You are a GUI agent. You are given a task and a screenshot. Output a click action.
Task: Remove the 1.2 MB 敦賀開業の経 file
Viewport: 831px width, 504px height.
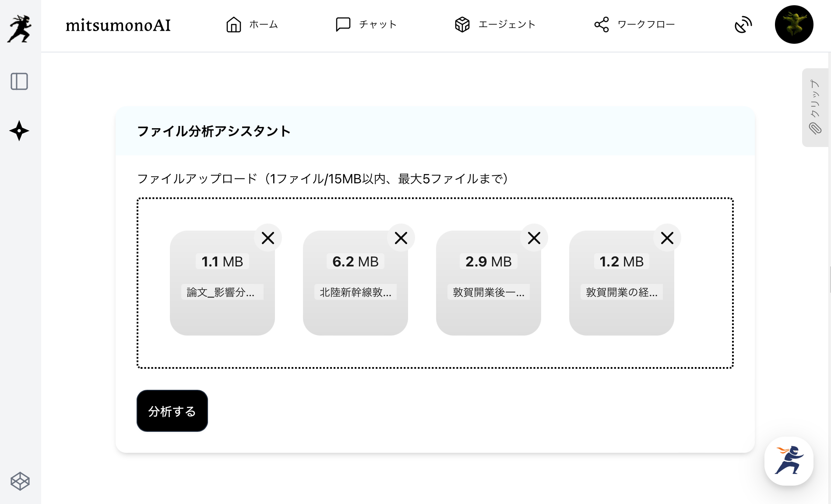667,238
